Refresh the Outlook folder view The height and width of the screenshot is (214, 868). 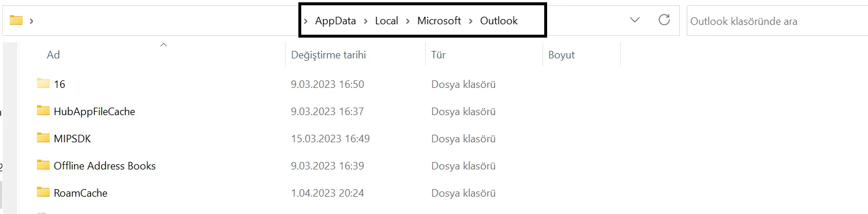point(664,20)
